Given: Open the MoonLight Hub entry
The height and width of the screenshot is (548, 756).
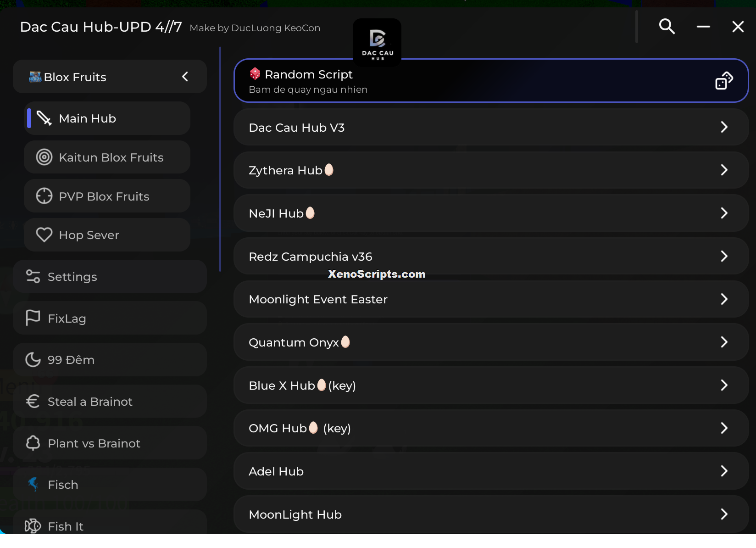Looking at the screenshot, I should tap(491, 514).
